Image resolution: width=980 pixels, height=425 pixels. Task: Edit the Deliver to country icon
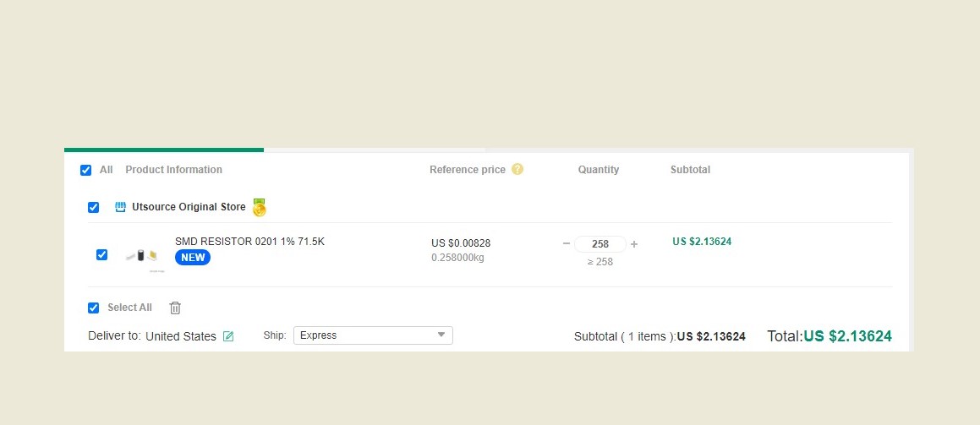coord(228,336)
